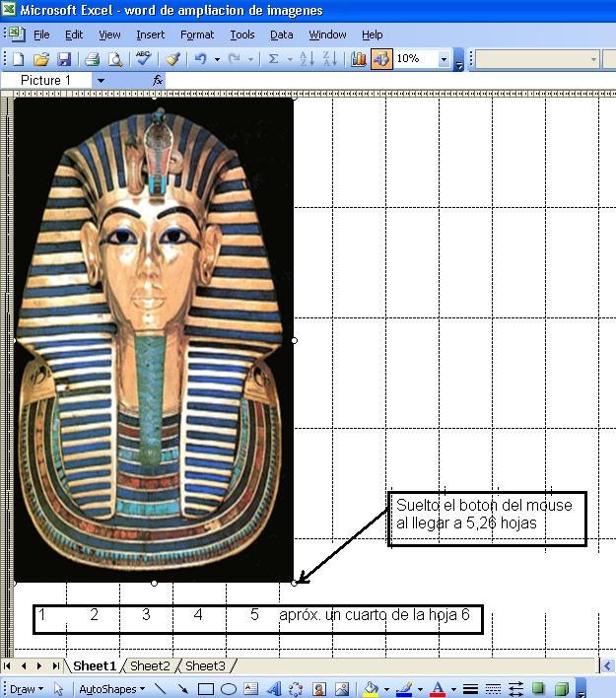Open 3-D Style green cube icon
The image size is (616, 698).
coord(562,689)
